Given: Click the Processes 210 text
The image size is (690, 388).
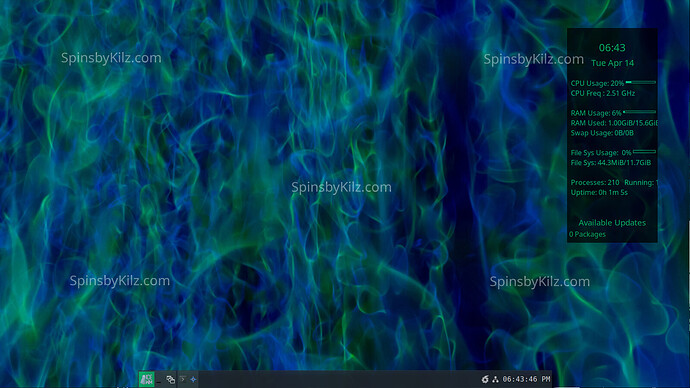Looking at the screenshot, I should coord(595,183).
